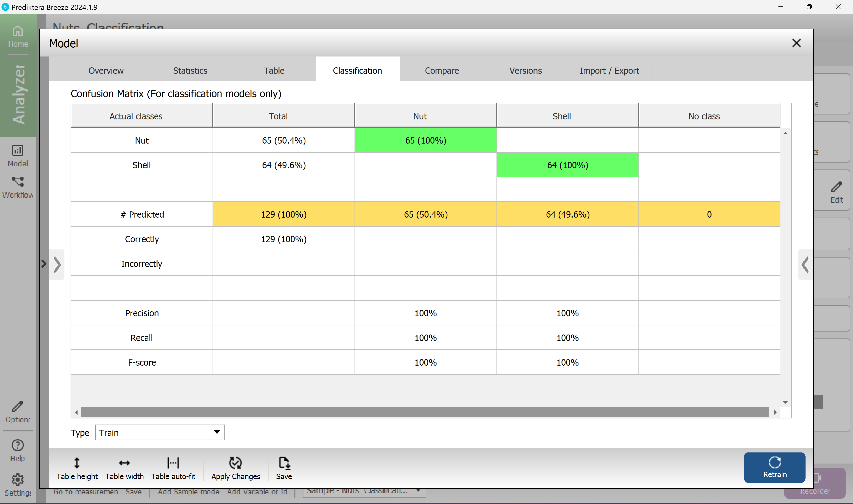Screen dimensions: 853x504
Task: Click the green Nut 65 (100%) cell
Action: click(425, 140)
